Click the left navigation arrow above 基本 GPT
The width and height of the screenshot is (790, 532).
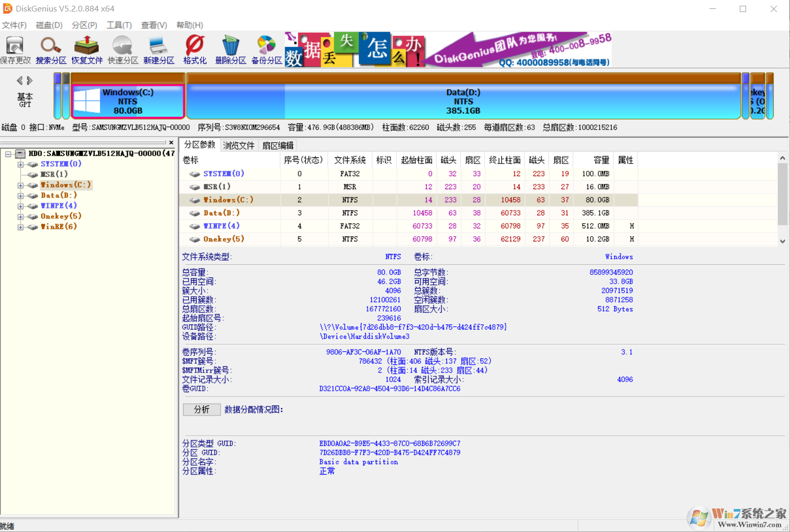pos(20,80)
